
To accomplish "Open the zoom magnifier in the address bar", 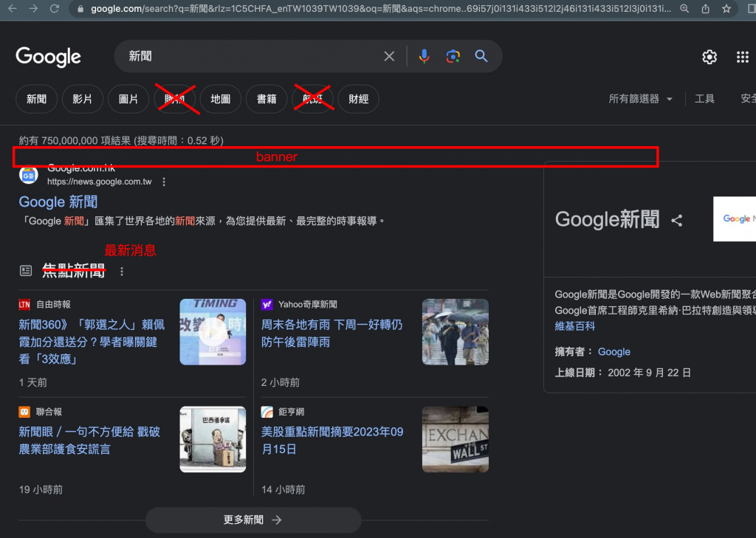I will 684,9.
